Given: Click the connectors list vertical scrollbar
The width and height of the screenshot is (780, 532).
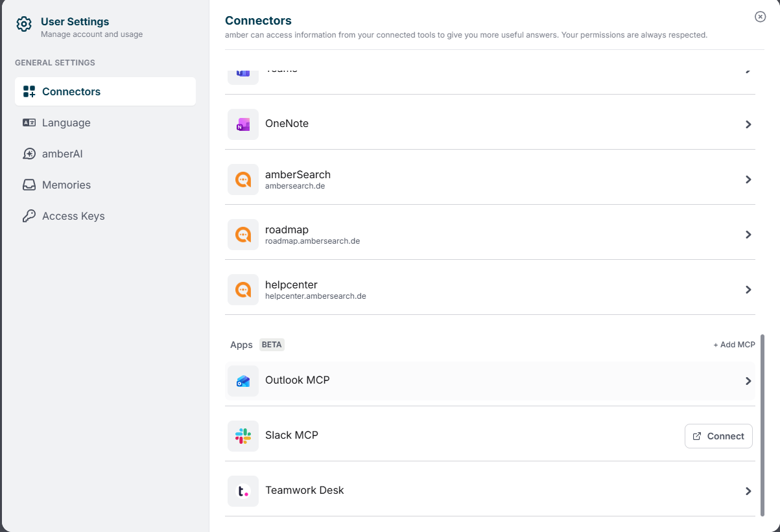Looking at the screenshot, I should pos(762,425).
